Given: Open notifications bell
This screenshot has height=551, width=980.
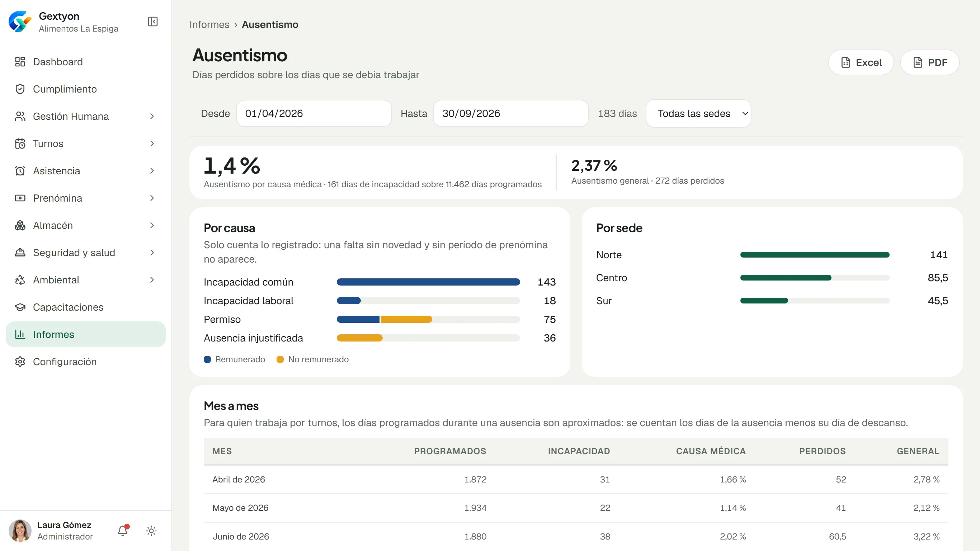Looking at the screenshot, I should 123,531.
